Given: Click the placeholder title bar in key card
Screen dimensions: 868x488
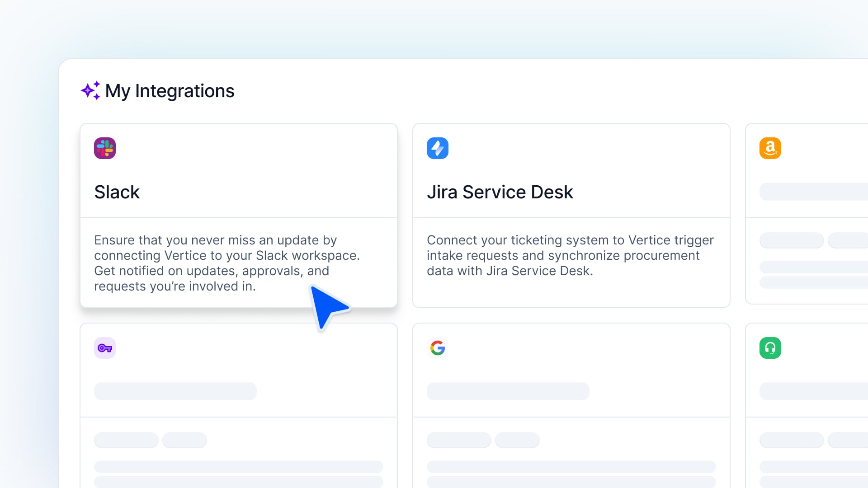Looking at the screenshot, I should point(175,391).
